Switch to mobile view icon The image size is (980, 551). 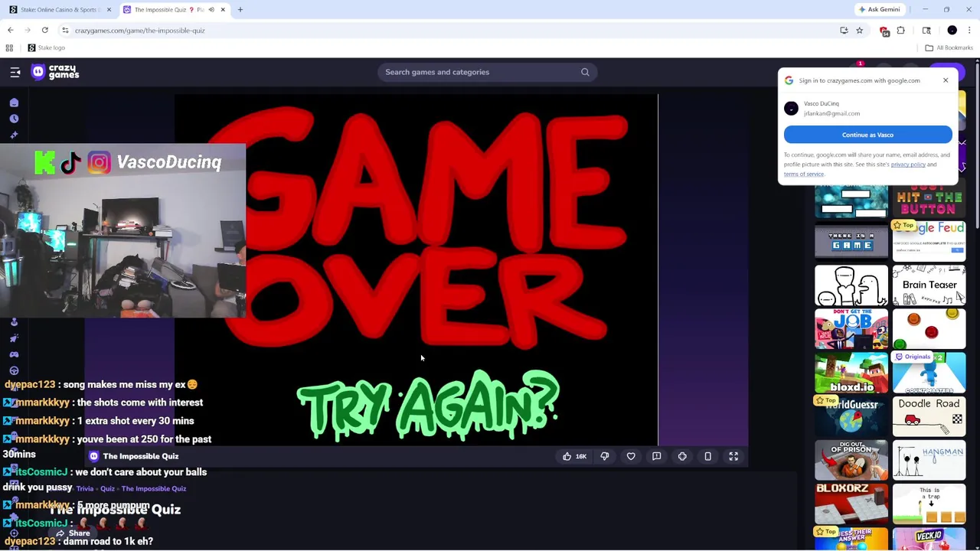click(707, 456)
